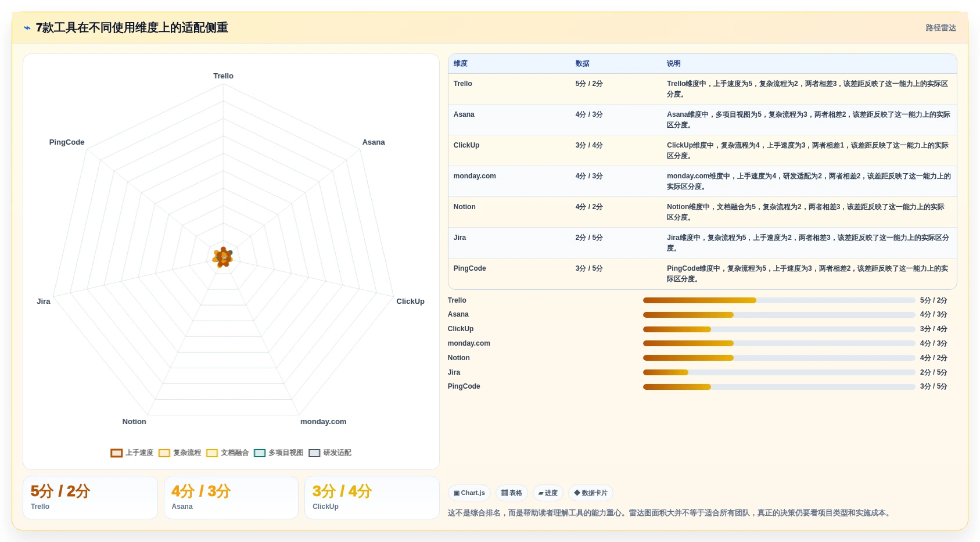
Task: Select the Asana row in the table
Action: pos(702,120)
